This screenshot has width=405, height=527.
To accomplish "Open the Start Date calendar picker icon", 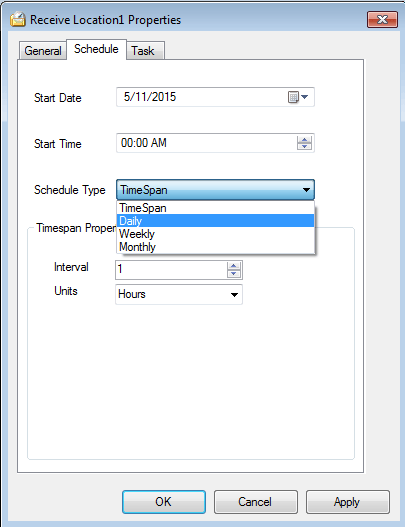I will (298, 97).
